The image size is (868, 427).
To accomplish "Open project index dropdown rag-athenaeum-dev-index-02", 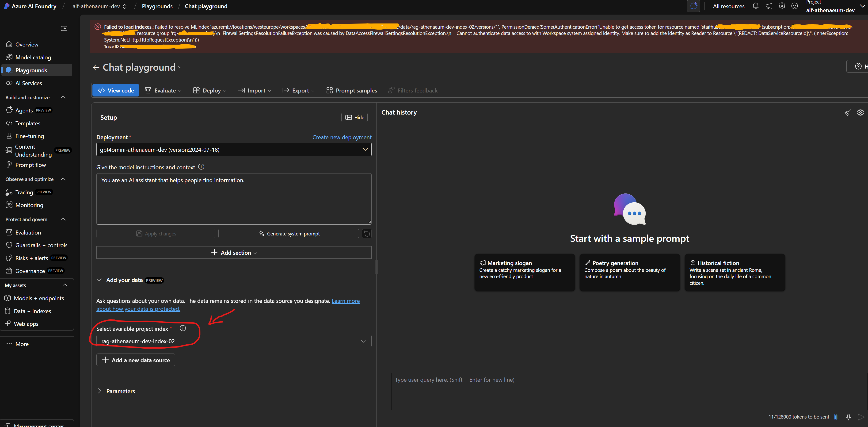I will tap(234, 341).
